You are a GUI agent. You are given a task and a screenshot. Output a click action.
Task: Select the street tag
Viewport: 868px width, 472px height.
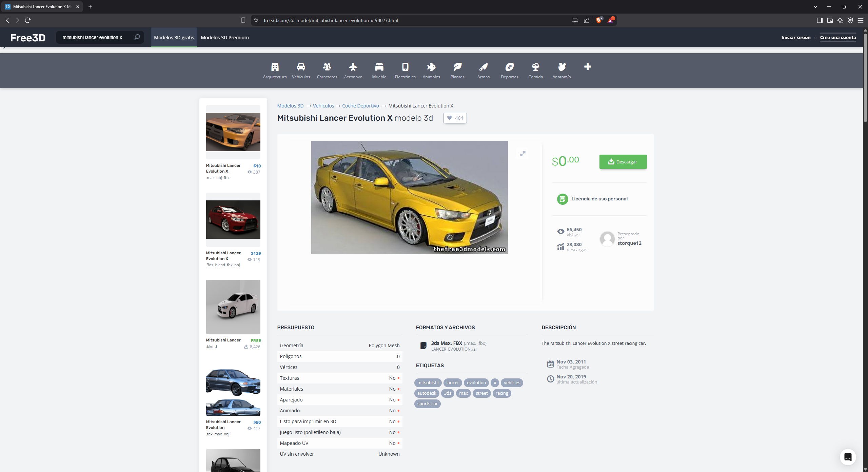point(481,393)
